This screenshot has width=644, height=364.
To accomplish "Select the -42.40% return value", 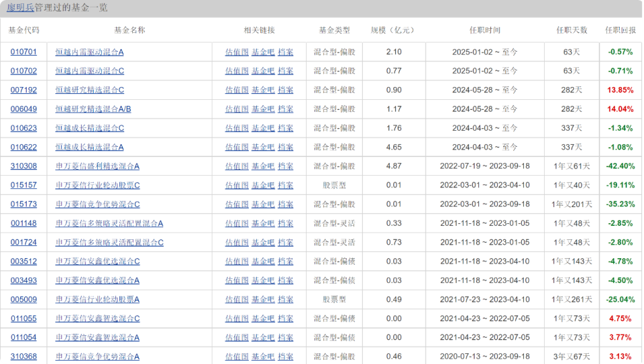I will pos(620,166).
